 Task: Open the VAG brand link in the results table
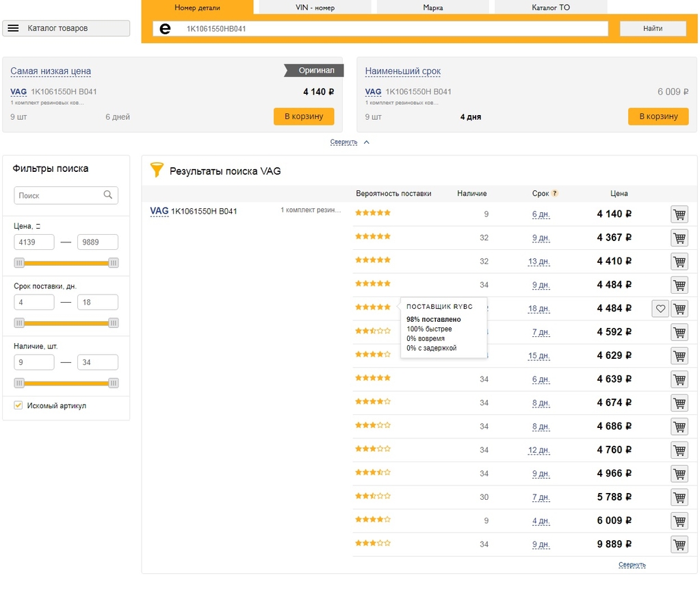coord(159,211)
